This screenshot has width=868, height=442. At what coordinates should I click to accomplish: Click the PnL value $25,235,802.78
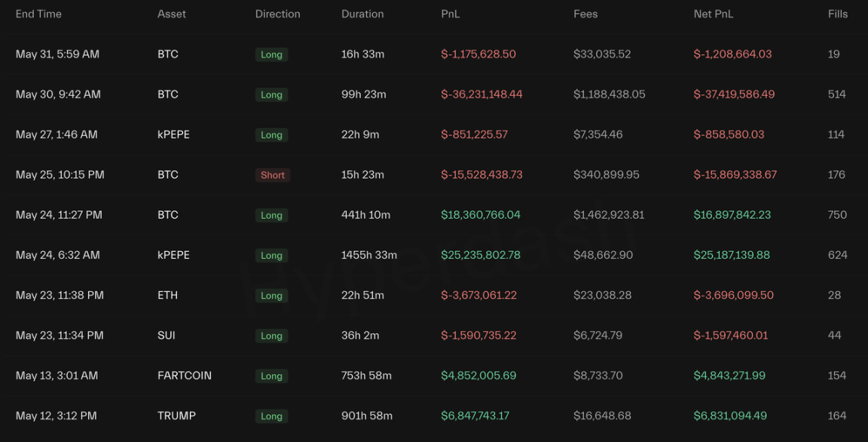[481, 256]
